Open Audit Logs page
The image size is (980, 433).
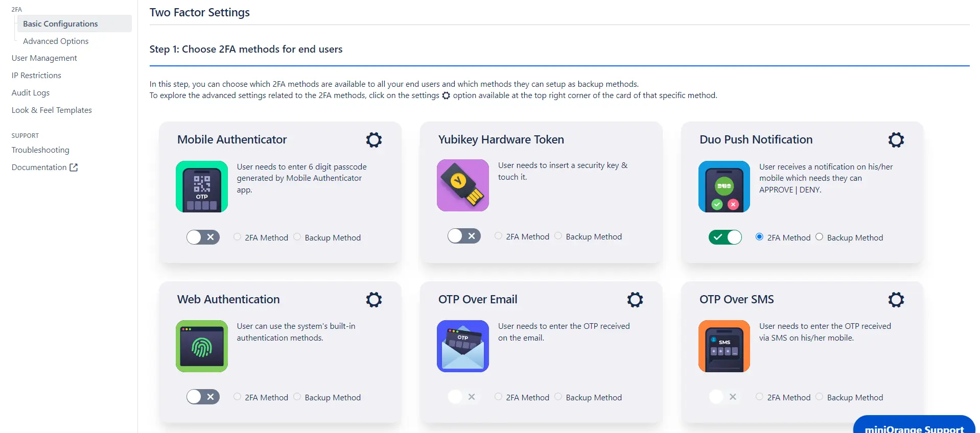tap(31, 93)
